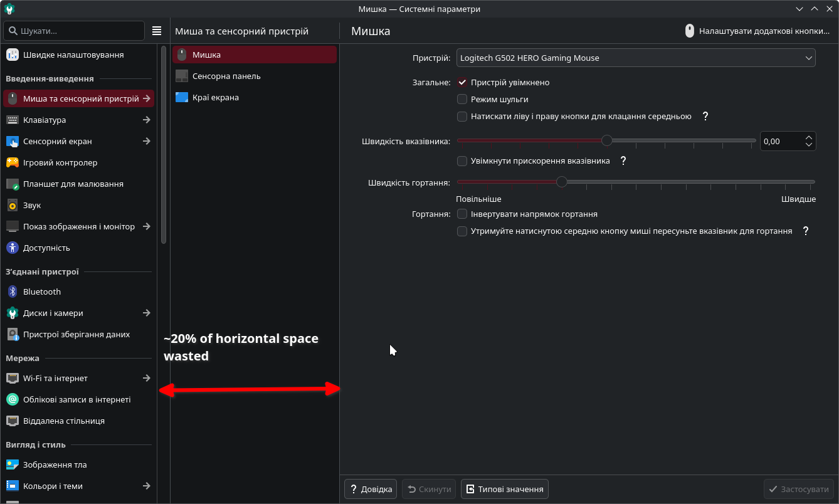Click the Краї екрана icon
Screen dimensions: 839x504
[182, 97]
